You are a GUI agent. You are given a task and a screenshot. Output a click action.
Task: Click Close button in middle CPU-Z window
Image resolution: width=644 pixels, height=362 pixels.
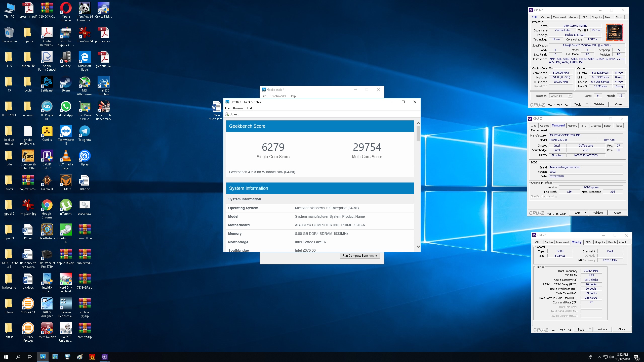coord(617,213)
